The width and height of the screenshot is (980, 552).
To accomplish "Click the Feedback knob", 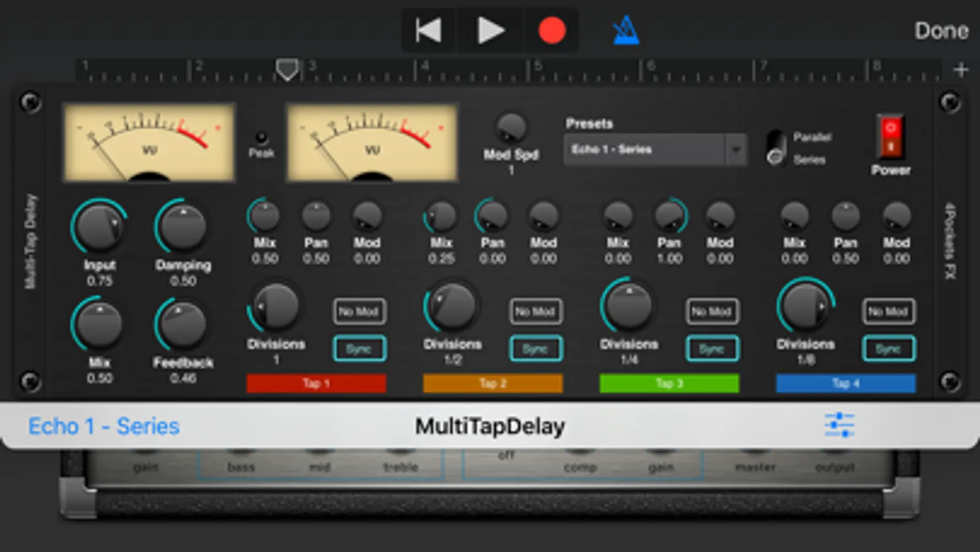I will click(182, 324).
